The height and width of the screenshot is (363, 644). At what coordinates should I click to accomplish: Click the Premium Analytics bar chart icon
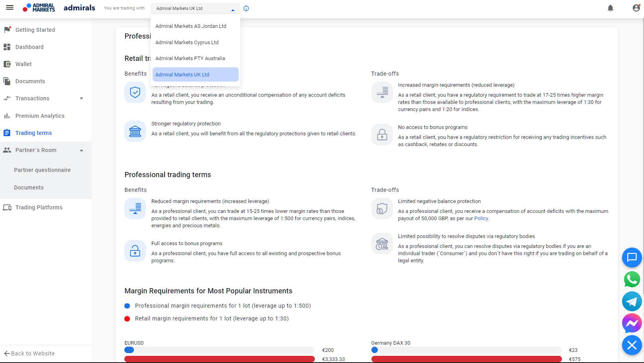[7, 116]
